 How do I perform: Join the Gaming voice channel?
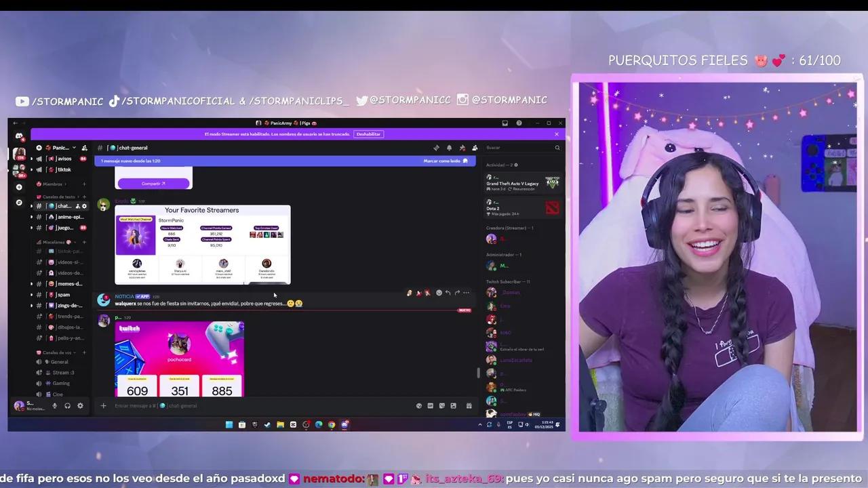point(61,384)
